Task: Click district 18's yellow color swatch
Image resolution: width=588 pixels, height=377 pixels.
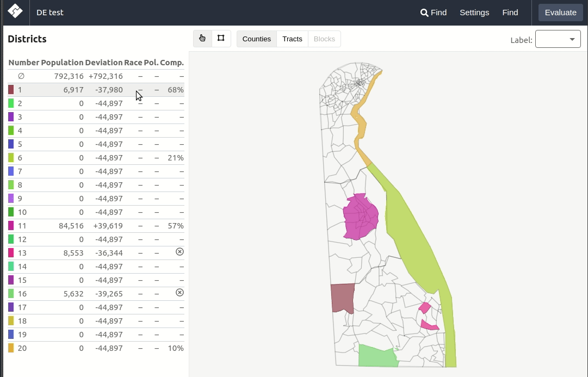Action: [x=10, y=320]
